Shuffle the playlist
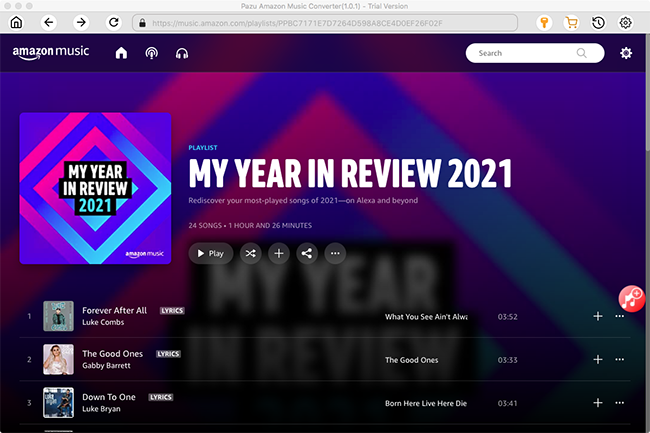This screenshot has width=650, height=433. point(250,253)
